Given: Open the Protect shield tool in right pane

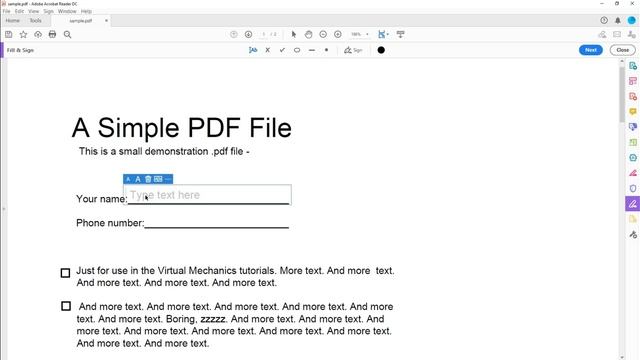Looking at the screenshot, I should point(633,188).
